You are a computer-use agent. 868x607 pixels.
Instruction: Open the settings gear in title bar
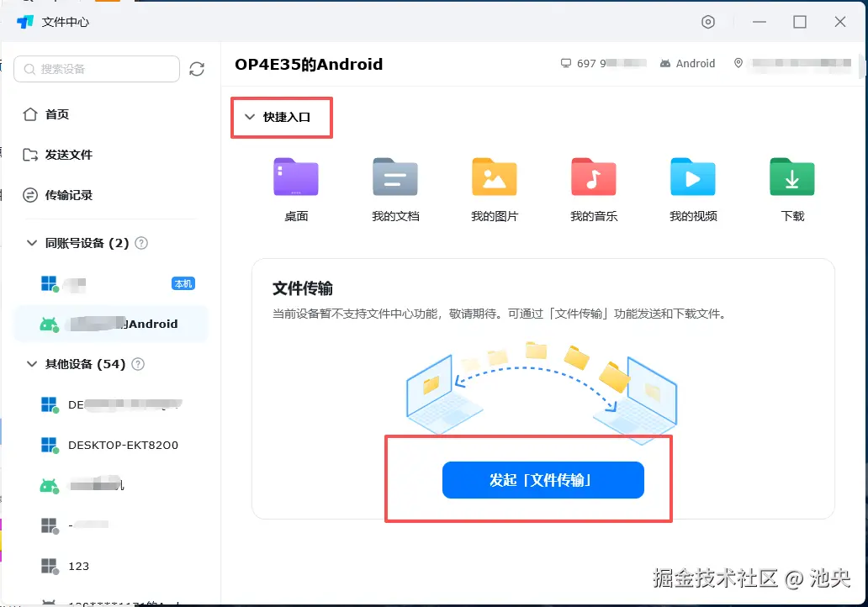(708, 23)
